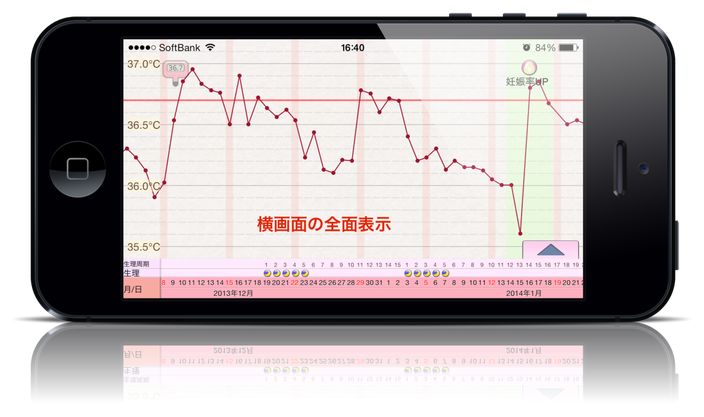Tap the 16:40 clock in the status bar
Viewport: 704px width, 417px height.
352,48
